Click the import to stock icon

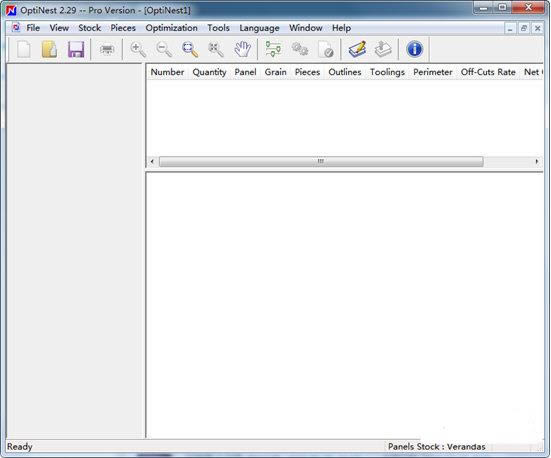click(x=383, y=49)
